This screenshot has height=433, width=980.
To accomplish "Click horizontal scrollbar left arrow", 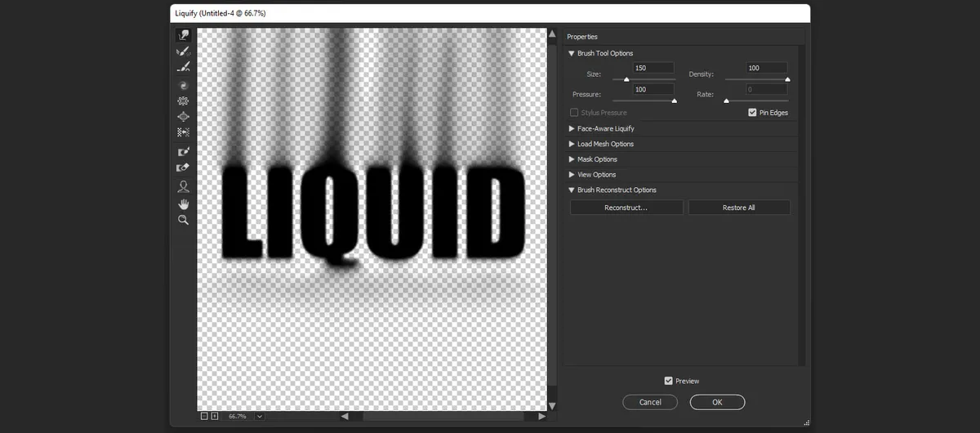I will coord(345,416).
